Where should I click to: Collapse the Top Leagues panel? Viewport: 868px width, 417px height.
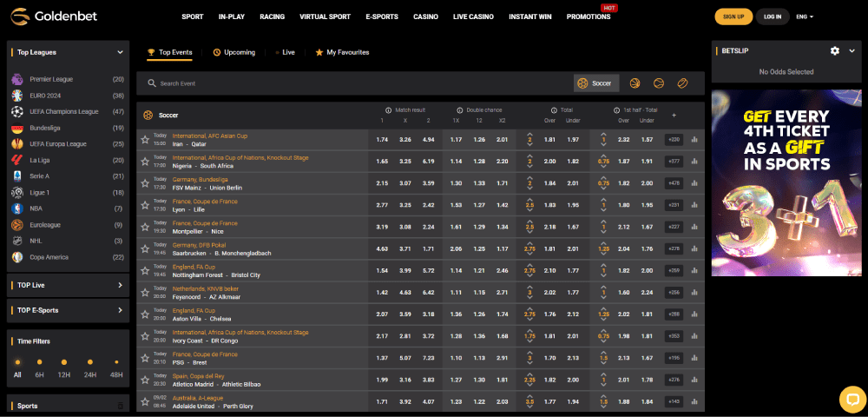point(120,53)
